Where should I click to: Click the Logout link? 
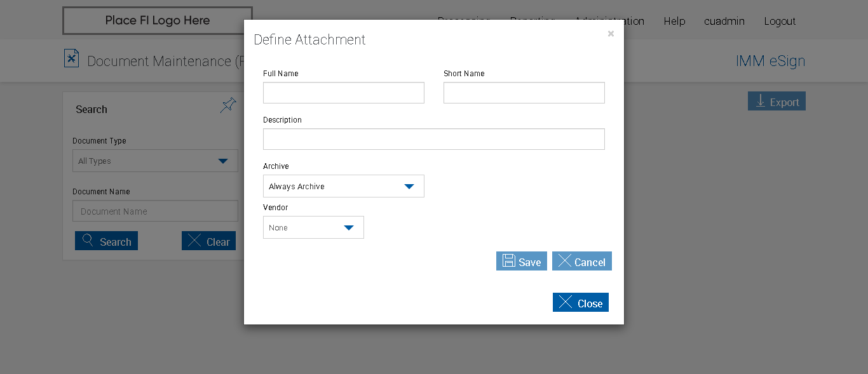coord(780,21)
